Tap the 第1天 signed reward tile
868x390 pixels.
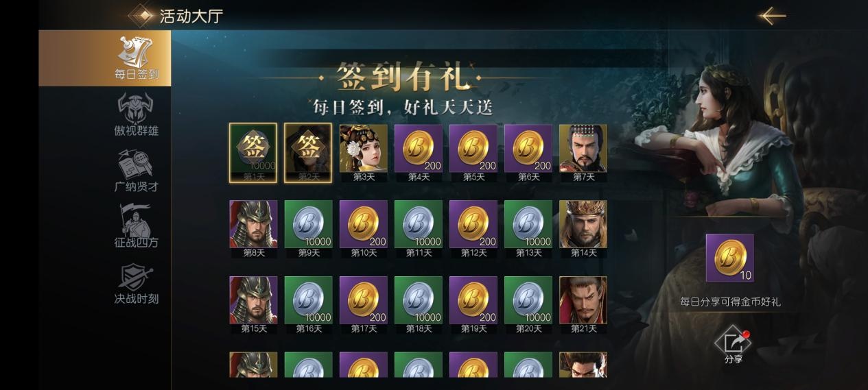(x=253, y=153)
